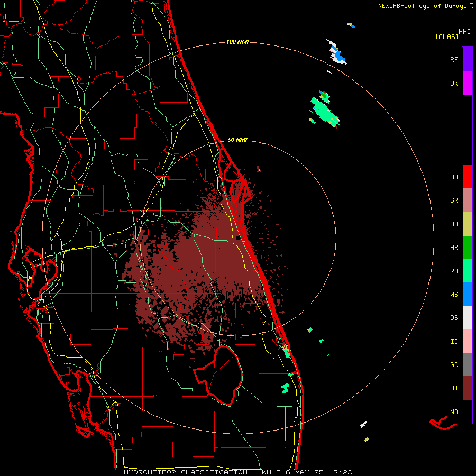
Task: Click the "100 NMI" range ring label
Action: click(x=237, y=42)
